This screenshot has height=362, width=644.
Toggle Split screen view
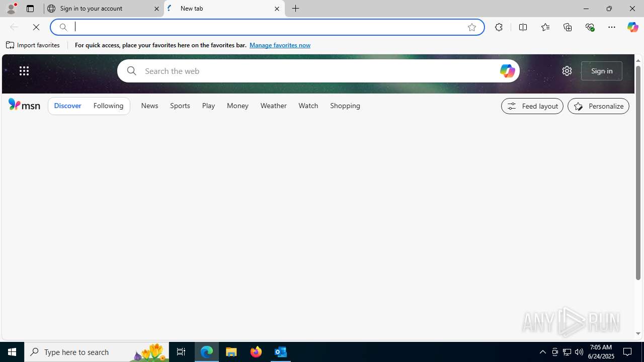coord(523,27)
